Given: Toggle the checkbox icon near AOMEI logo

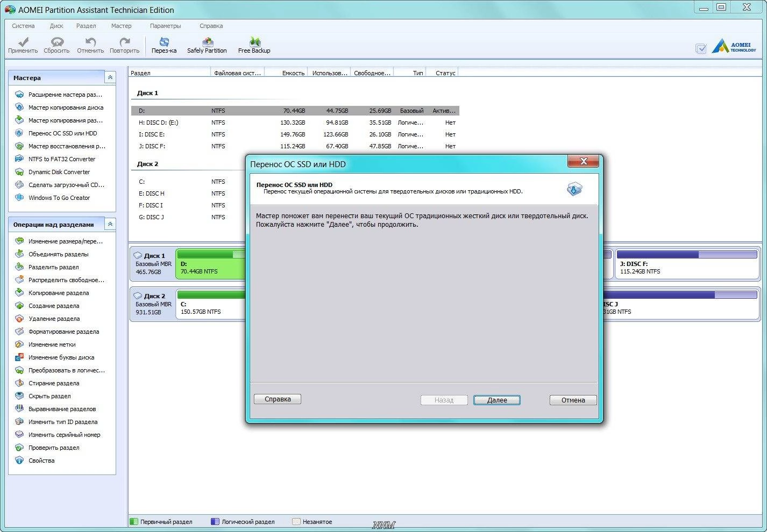Looking at the screenshot, I should (x=701, y=48).
